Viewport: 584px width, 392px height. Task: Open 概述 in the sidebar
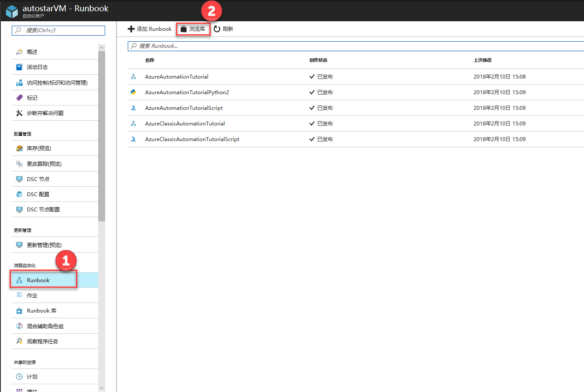tap(55, 52)
